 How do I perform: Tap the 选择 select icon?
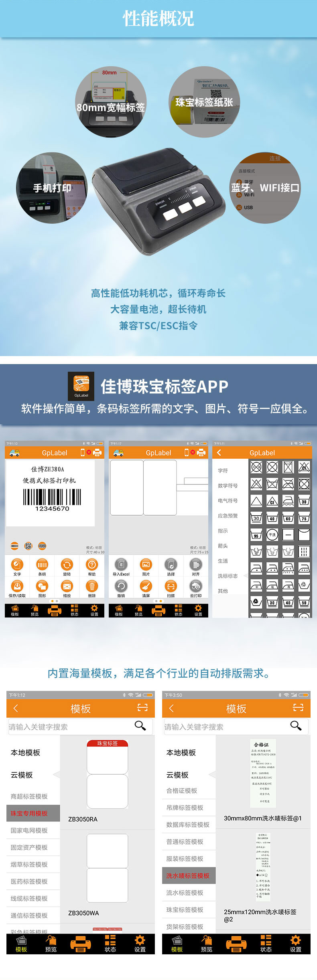(x=171, y=565)
